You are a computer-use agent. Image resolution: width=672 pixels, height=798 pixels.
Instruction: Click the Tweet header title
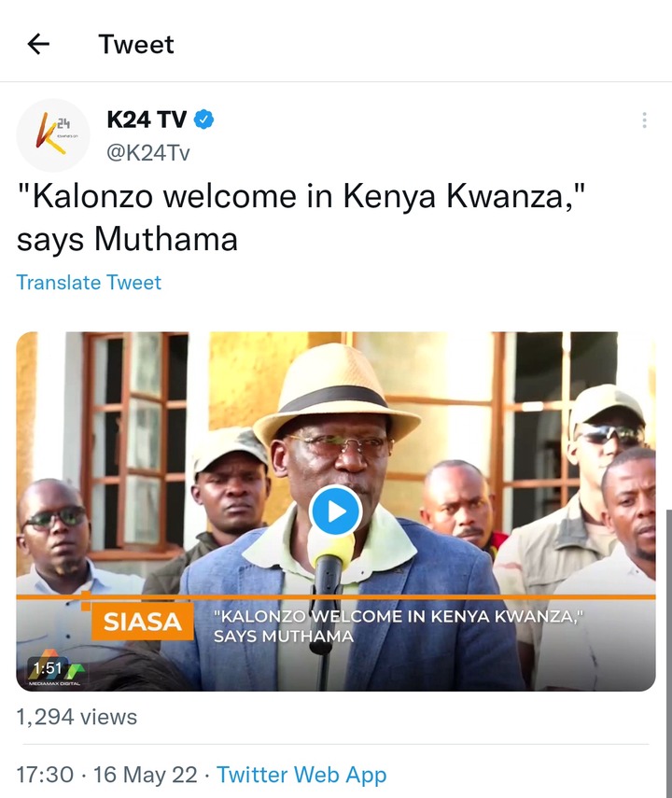point(136,44)
